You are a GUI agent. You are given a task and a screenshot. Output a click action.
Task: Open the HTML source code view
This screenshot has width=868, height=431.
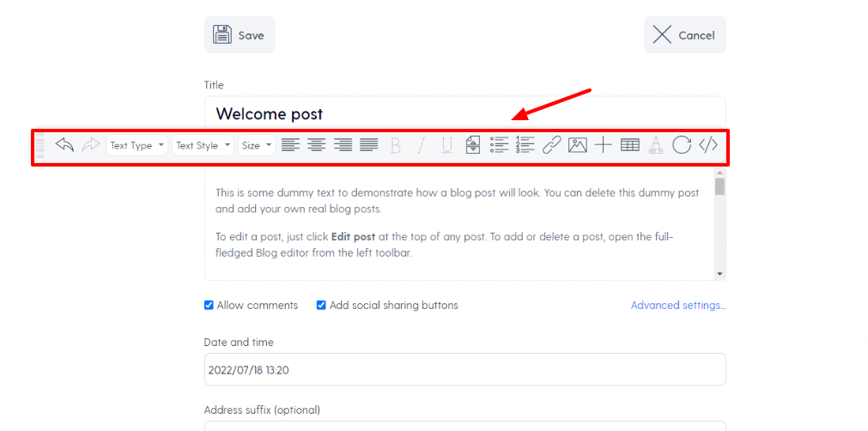[708, 145]
